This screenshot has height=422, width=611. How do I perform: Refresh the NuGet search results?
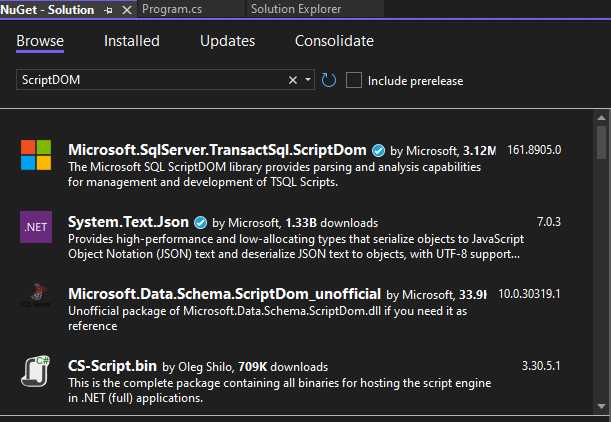328,80
